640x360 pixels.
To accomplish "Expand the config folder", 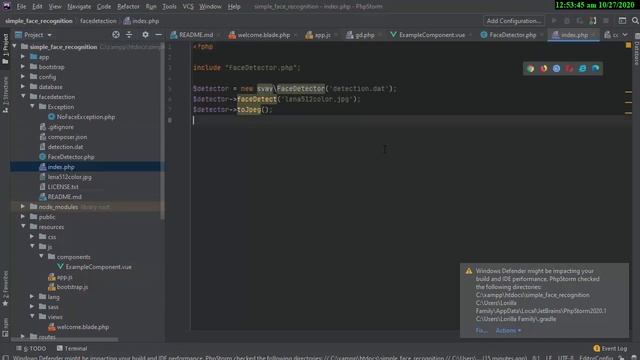I will (23, 76).
